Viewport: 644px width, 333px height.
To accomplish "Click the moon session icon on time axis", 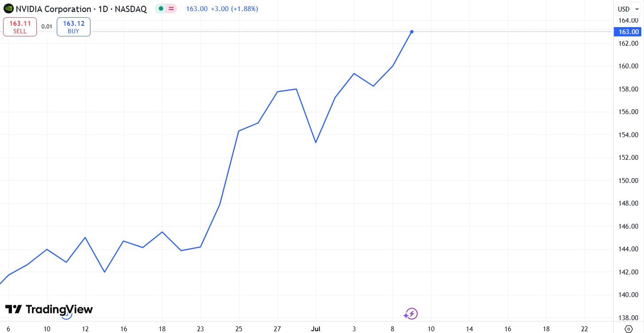I will click(66, 315).
